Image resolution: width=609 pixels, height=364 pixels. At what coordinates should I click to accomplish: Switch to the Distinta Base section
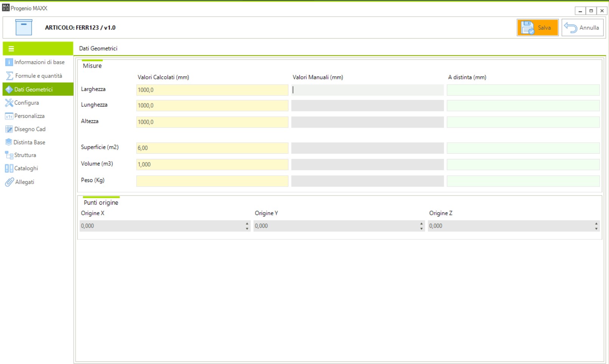coord(38,142)
